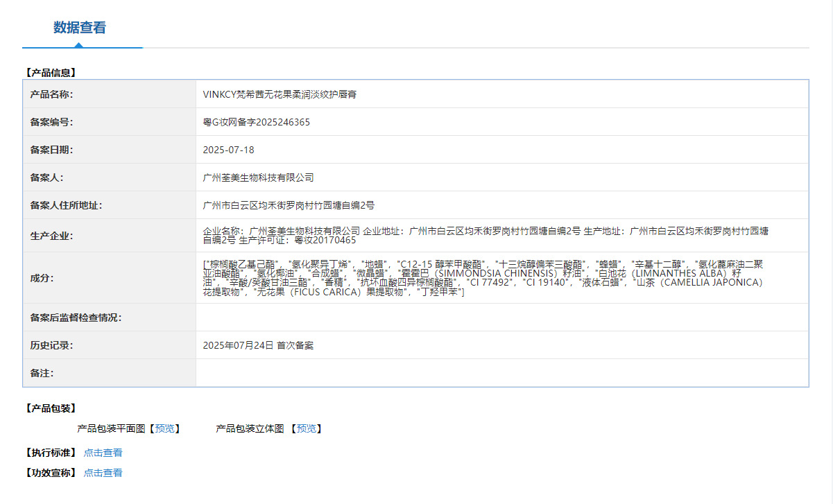
Task: Click the 备案后监督检查情况 row label
Action: coord(76,318)
